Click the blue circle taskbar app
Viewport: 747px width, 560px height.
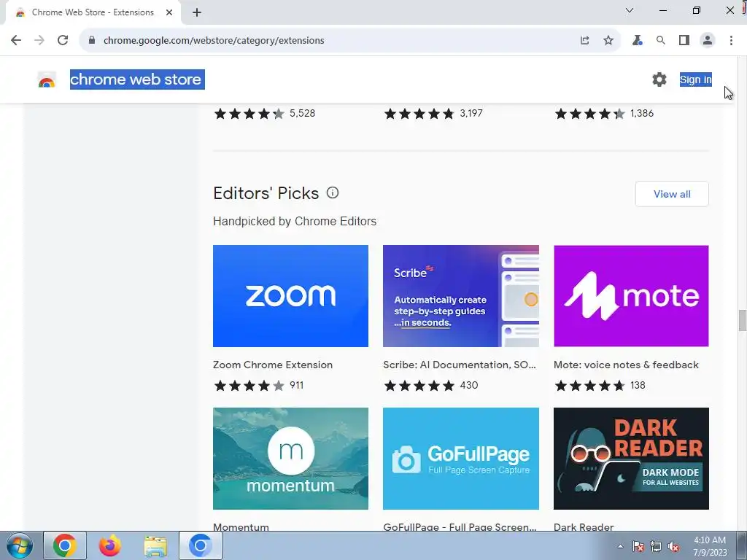click(x=200, y=545)
